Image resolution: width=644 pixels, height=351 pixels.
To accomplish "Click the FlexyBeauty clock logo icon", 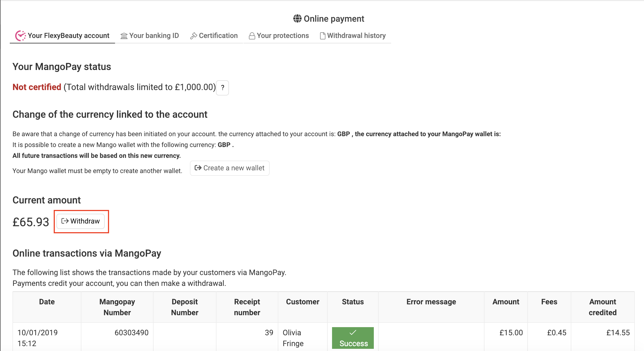I will (20, 36).
